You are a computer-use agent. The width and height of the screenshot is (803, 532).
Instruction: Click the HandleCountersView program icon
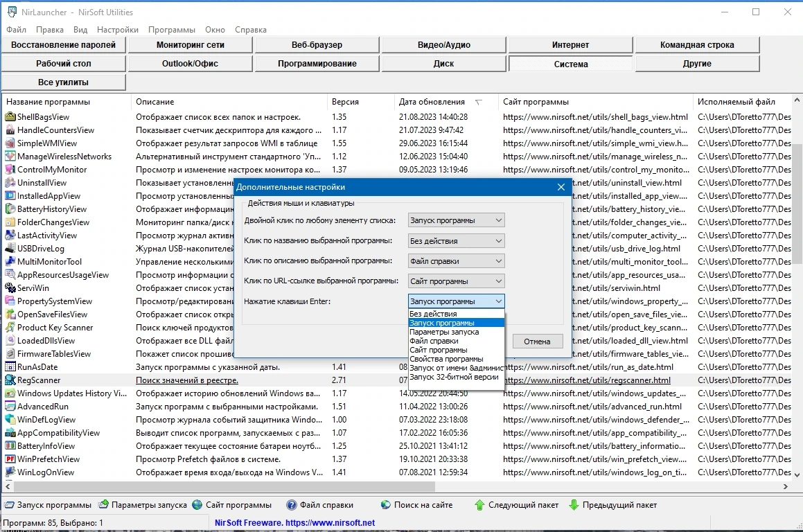click(10, 130)
